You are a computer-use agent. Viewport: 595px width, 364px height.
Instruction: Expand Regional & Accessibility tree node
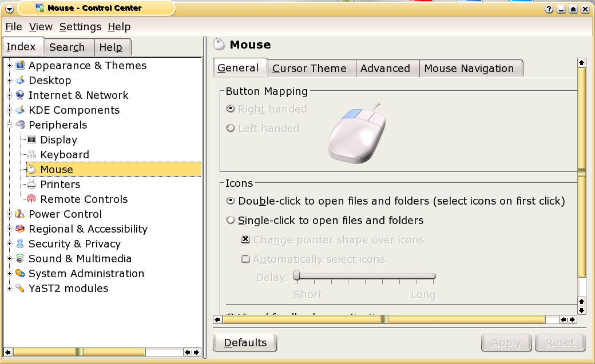pos(10,229)
